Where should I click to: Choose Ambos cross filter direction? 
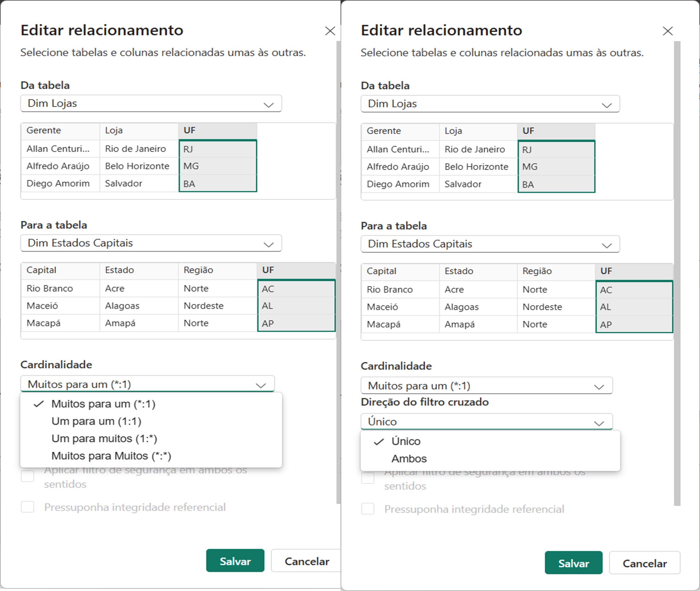point(409,459)
